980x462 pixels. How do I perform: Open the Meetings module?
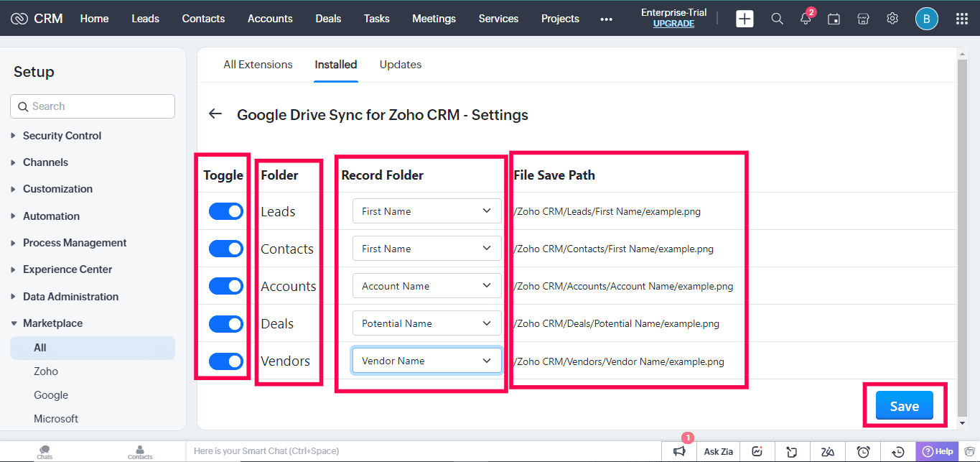[x=434, y=19]
